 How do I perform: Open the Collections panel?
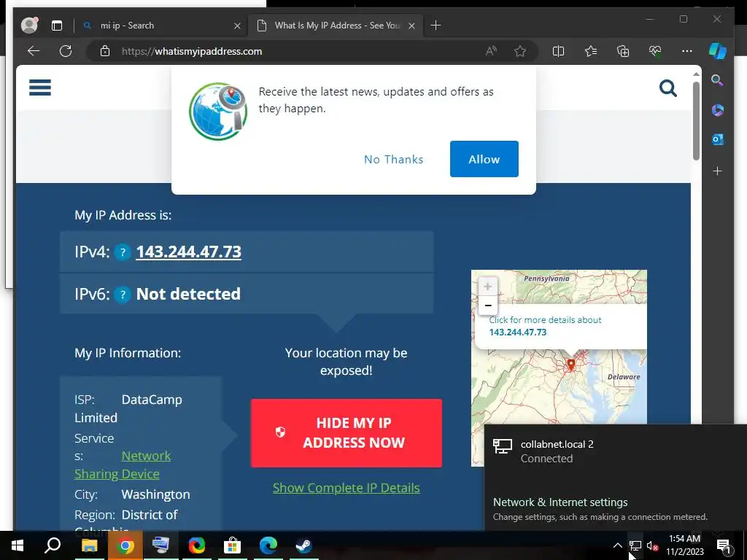tap(623, 51)
